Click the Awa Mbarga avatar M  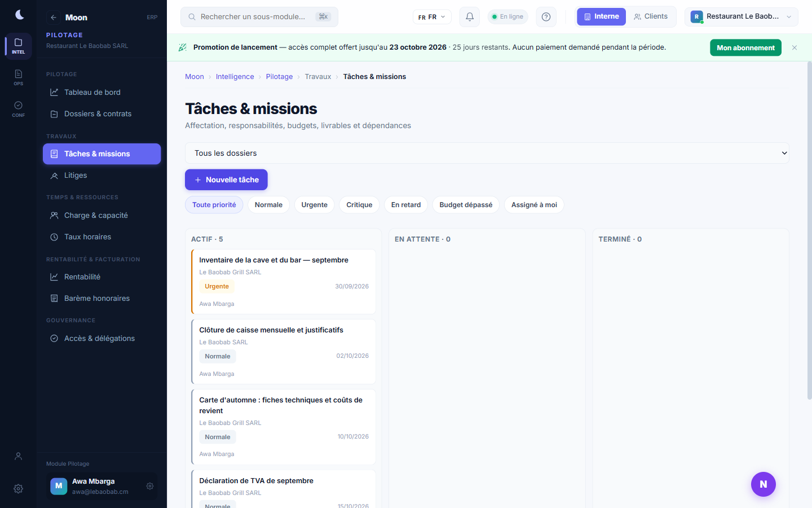(59, 486)
